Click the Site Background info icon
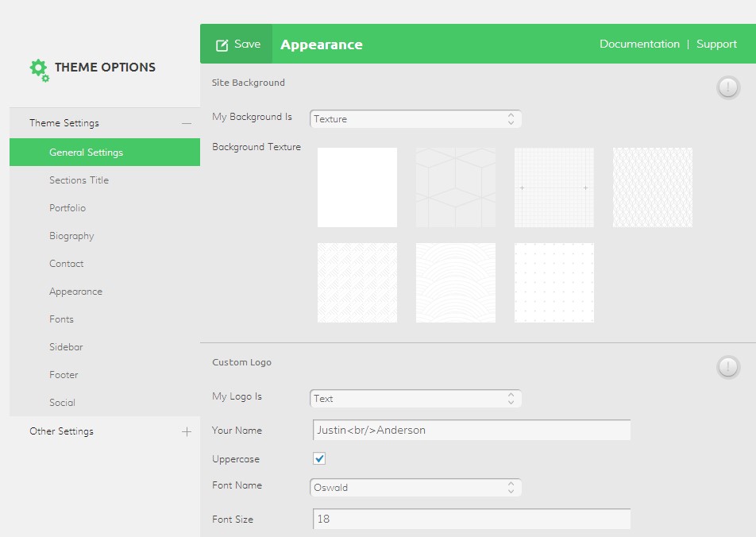Screen dimensions: 756x537 pos(728,87)
